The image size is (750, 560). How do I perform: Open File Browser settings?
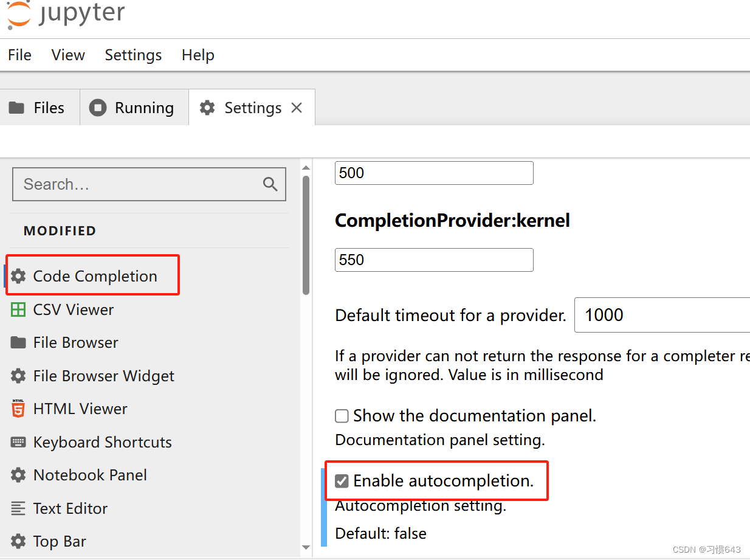[75, 342]
